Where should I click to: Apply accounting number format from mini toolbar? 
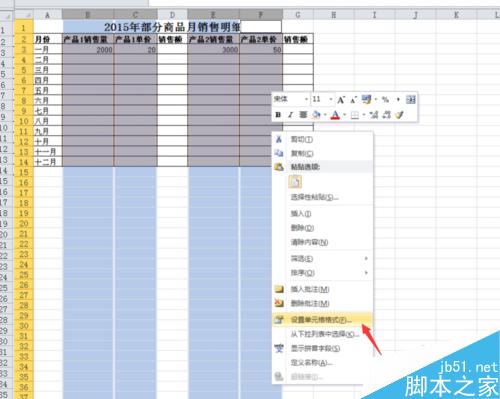(x=366, y=99)
